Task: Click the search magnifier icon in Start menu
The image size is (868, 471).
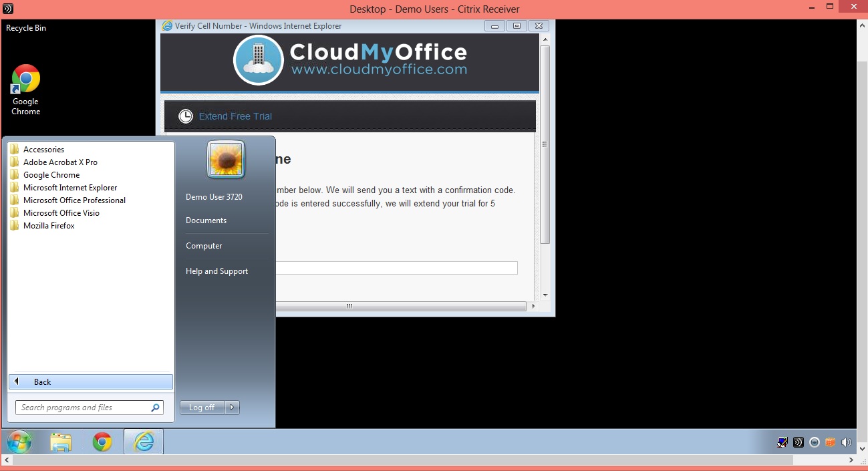Action: coord(156,408)
